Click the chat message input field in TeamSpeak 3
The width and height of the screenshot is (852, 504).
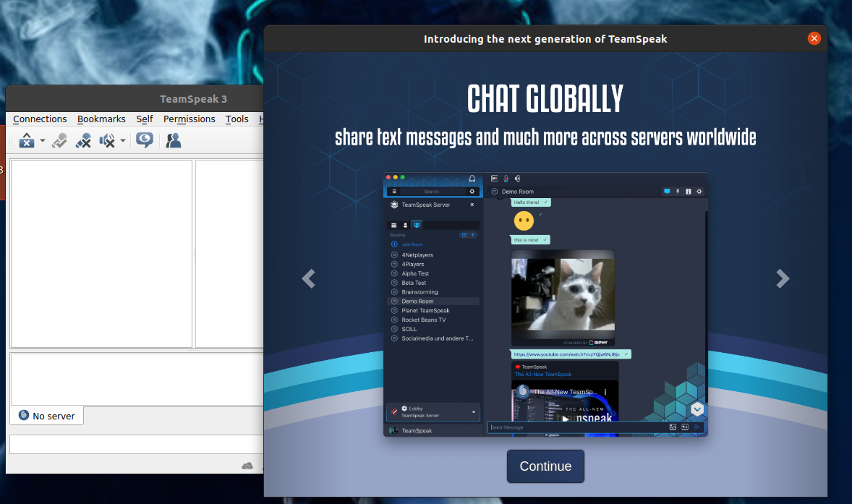click(x=137, y=444)
